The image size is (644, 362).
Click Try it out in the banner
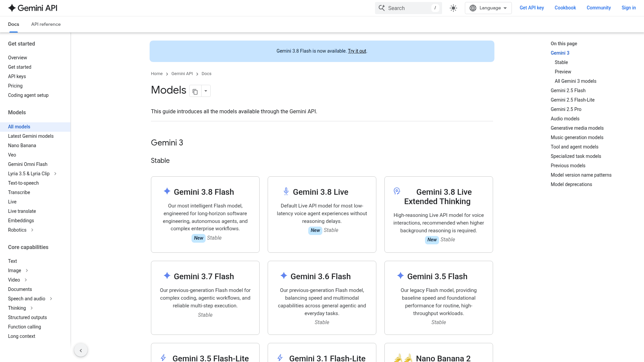(x=357, y=51)
